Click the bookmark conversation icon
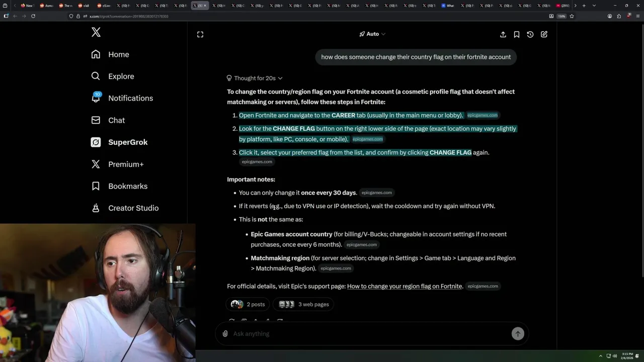 [x=517, y=34]
